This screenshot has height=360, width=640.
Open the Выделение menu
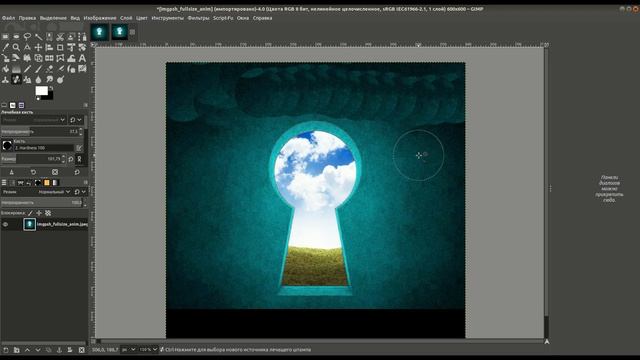(x=53, y=18)
